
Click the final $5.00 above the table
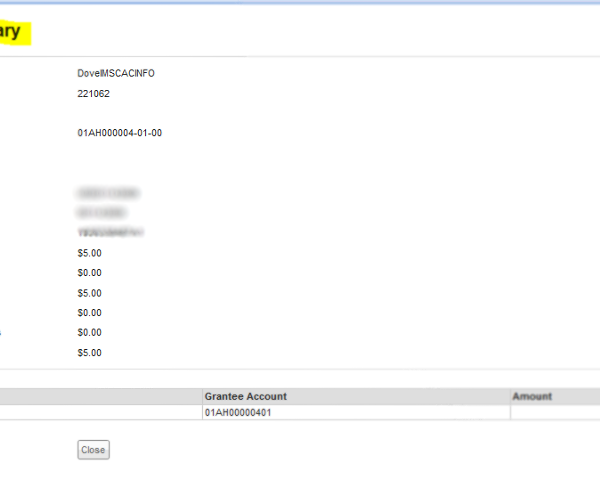point(89,353)
